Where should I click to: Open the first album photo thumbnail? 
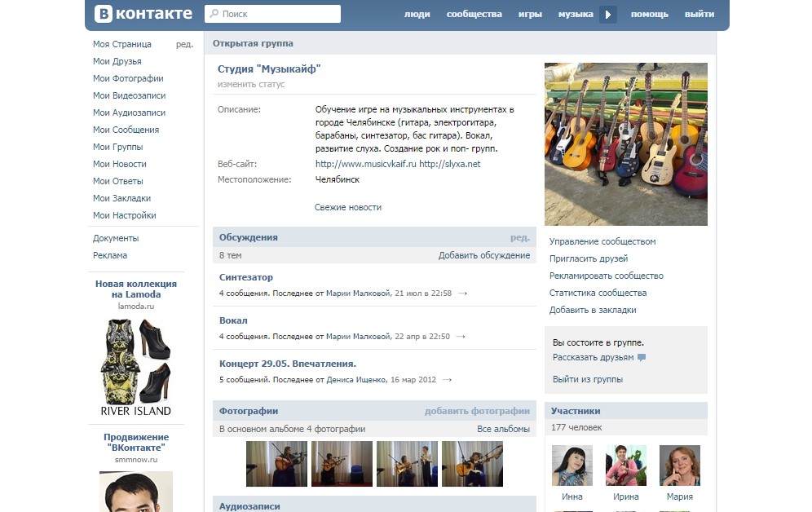tap(276, 464)
